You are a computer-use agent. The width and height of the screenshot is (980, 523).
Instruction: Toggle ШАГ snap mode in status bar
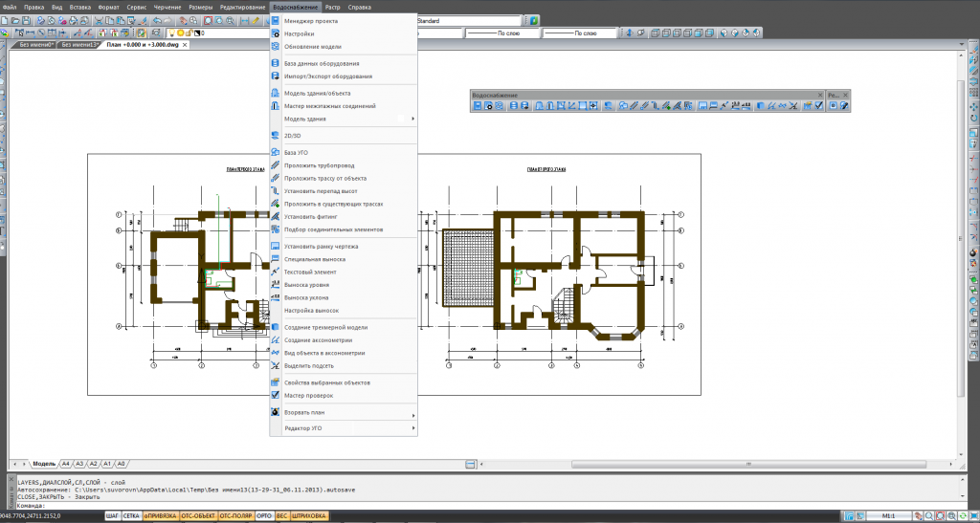[x=113, y=516]
